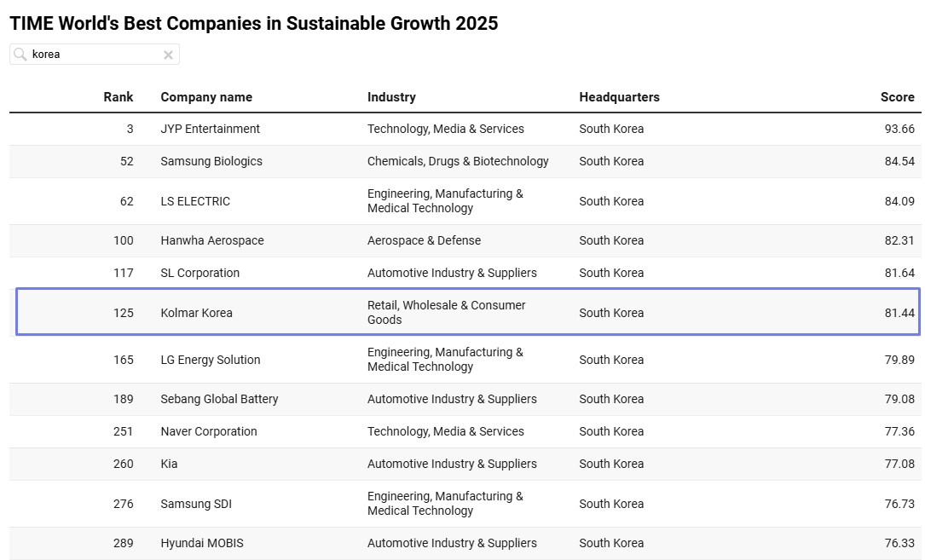Click score value 81.44
Screen dimensions: 925x560
[x=899, y=313]
